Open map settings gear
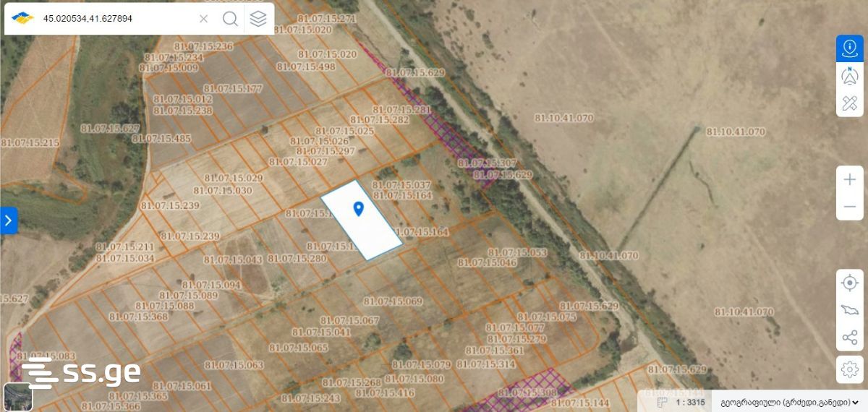The image size is (868, 412). coord(850,369)
